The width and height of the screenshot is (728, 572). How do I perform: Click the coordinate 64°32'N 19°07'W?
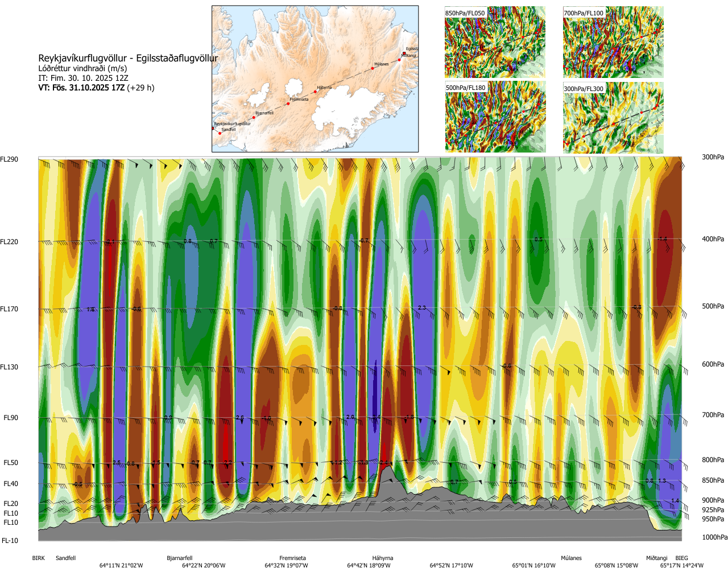[286, 566]
